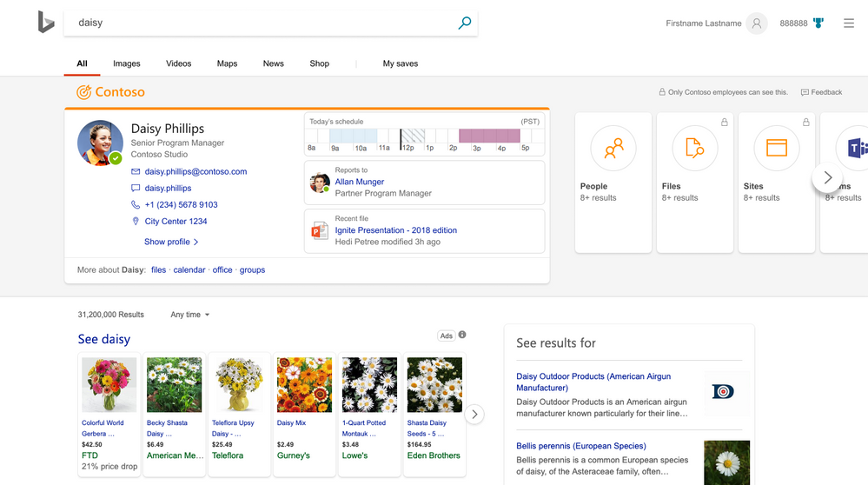Click the See daisy heading link
This screenshot has width=868, height=485.
(x=104, y=339)
